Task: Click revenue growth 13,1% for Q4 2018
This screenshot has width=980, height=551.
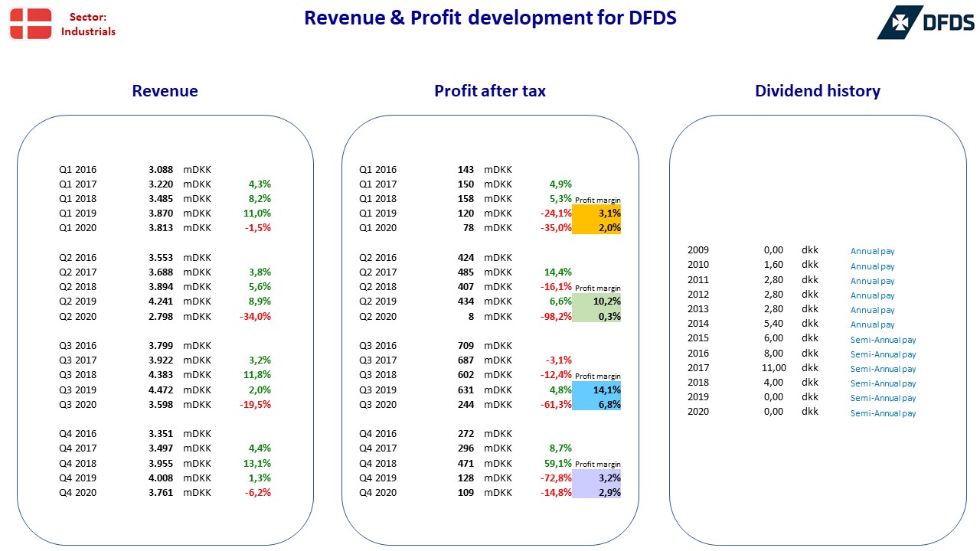Action: pyautogui.click(x=258, y=463)
